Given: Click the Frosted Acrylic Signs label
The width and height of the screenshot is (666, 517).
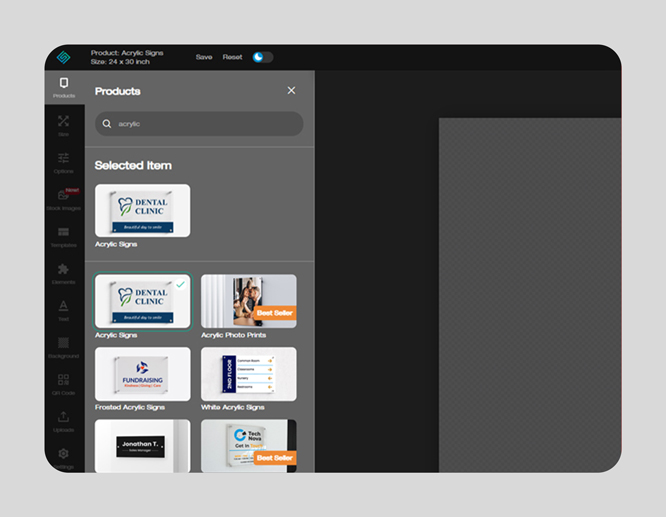Looking at the screenshot, I should 130,407.
